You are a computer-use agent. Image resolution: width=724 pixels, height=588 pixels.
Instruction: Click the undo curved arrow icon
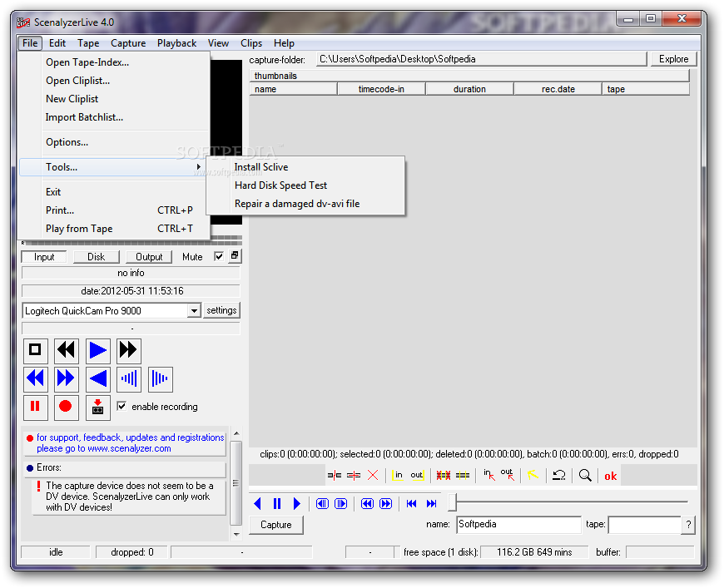pyautogui.click(x=559, y=476)
